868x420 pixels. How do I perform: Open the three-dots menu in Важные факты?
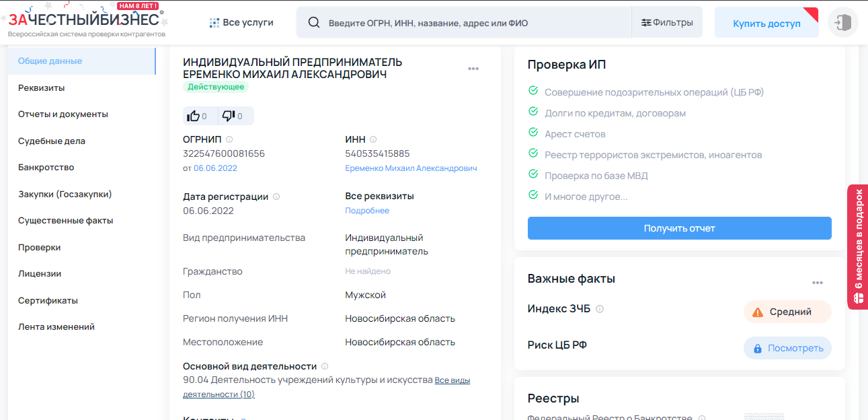tap(818, 283)
